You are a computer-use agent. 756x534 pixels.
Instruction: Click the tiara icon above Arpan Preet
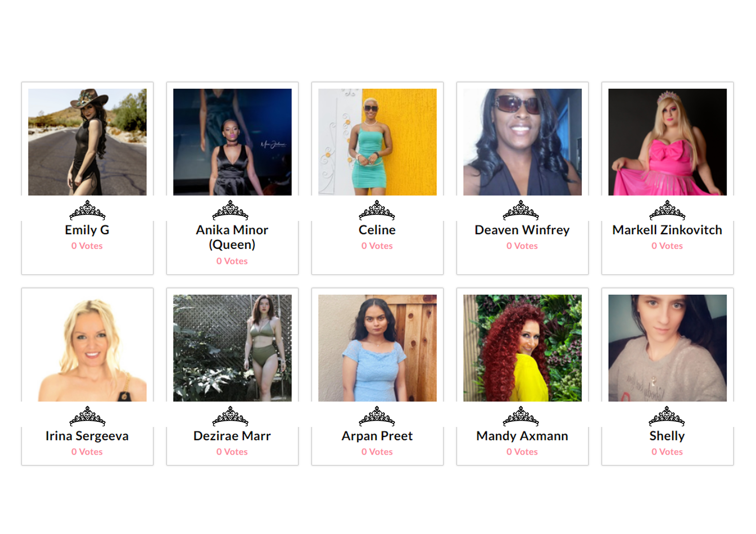coord(377,416)
